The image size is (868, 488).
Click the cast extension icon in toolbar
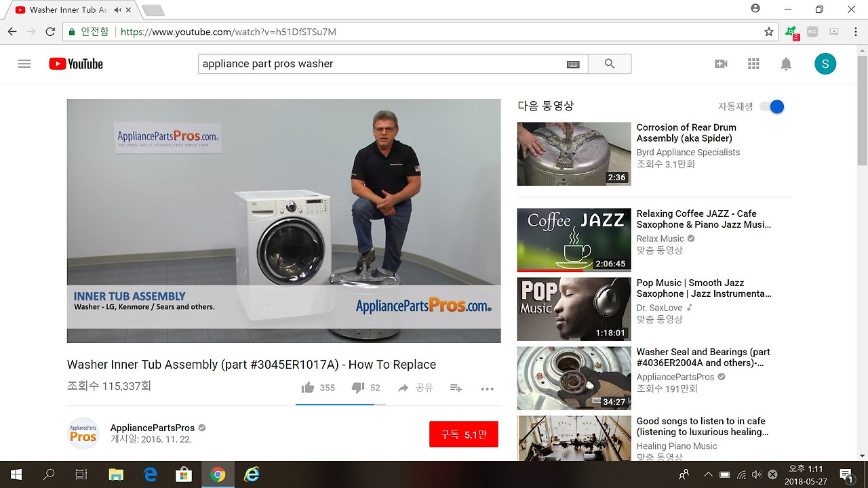834,32
